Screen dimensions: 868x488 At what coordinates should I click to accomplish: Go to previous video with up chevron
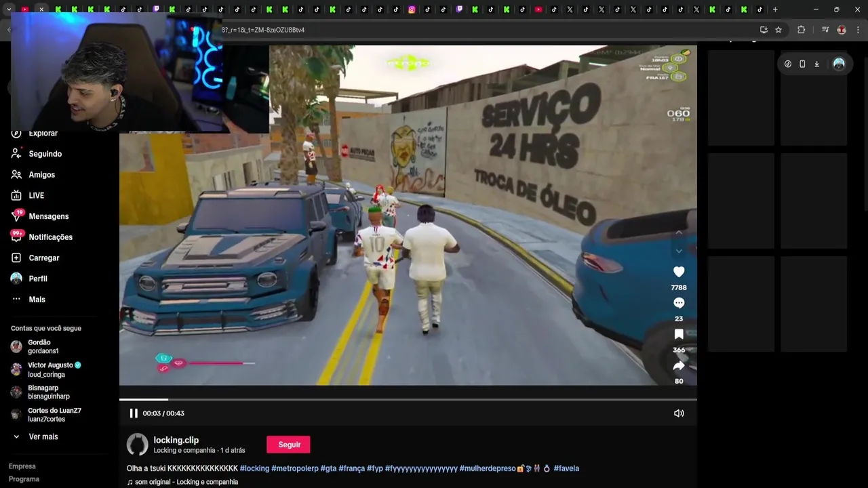(x=679, y=232)
